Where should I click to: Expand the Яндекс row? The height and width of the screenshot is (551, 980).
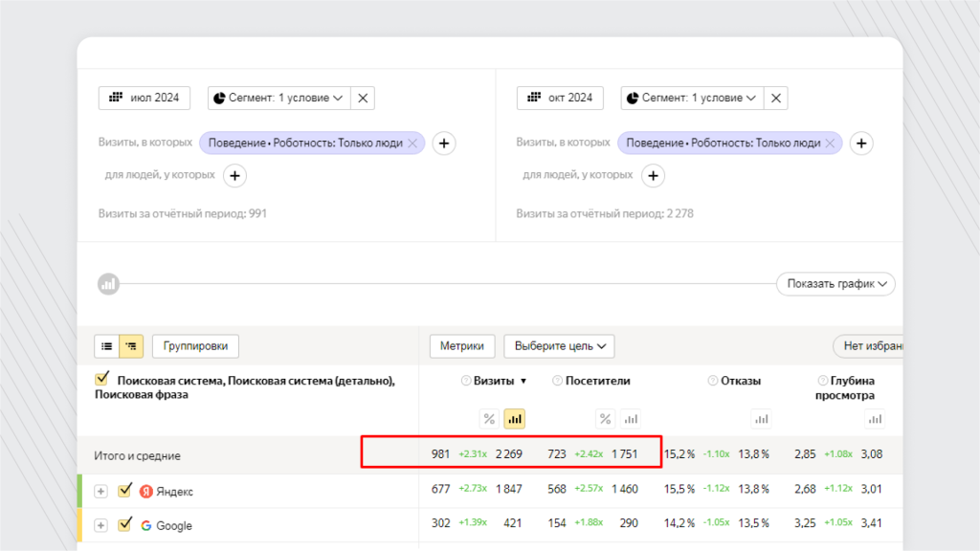click(x=100, y=492)
